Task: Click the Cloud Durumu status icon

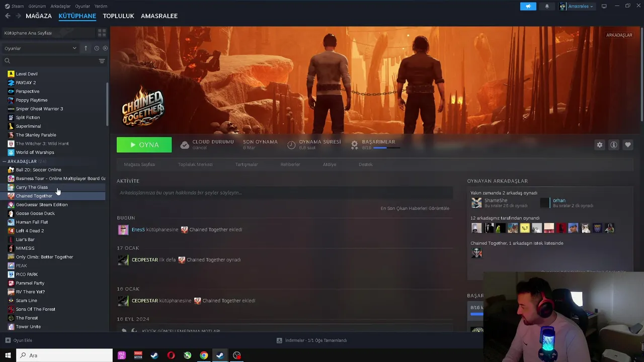Action: point(185,145)
